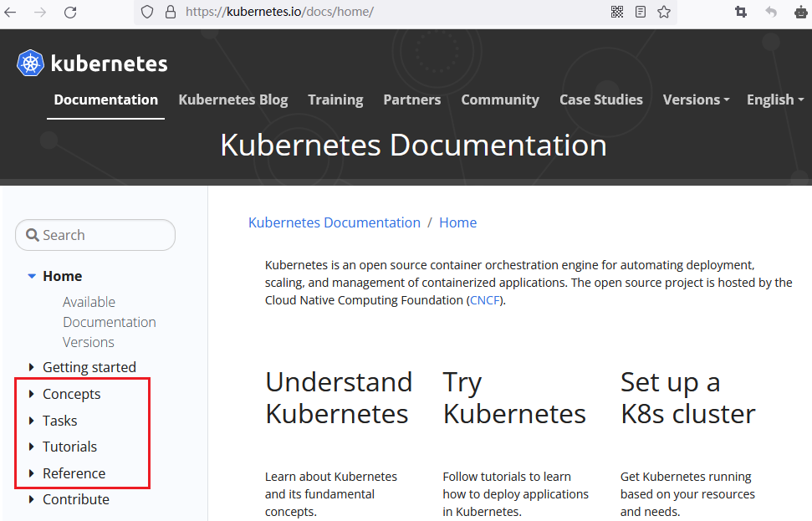
Task: Expand the Tasks section arrow
Action: [x=32, y=421]
